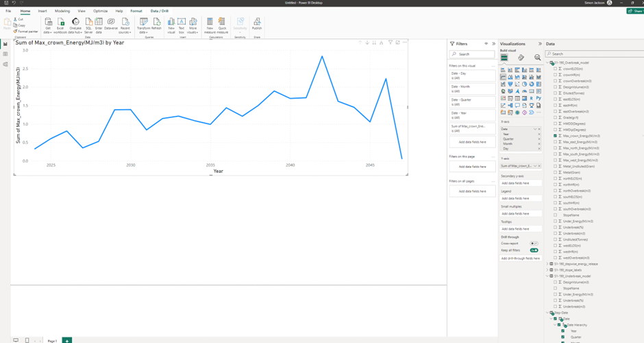Check the Max_east_Energy(MJ/m3) field
Screen dimensions: 644x343
click(x=556, y=142)
